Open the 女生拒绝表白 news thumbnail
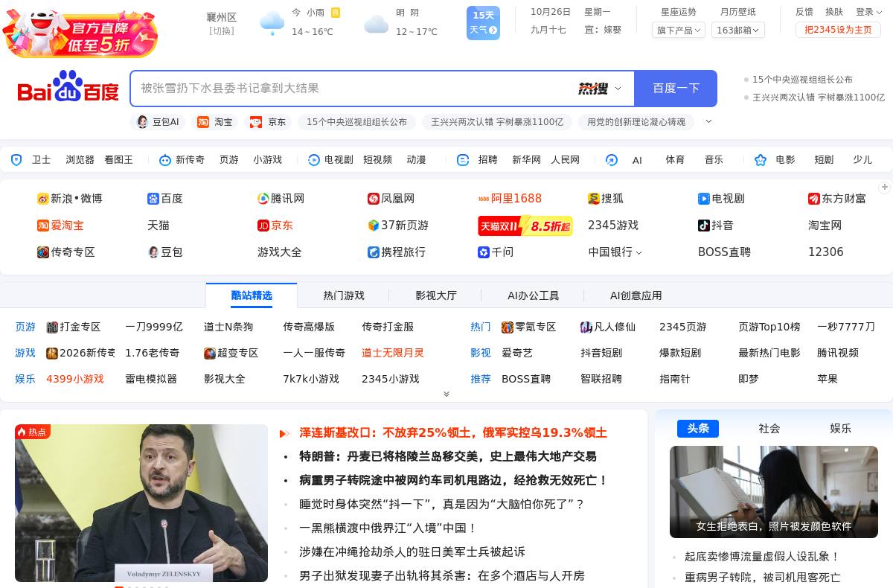The width and height of the screenshot is (893, 588). pos(774,492)
